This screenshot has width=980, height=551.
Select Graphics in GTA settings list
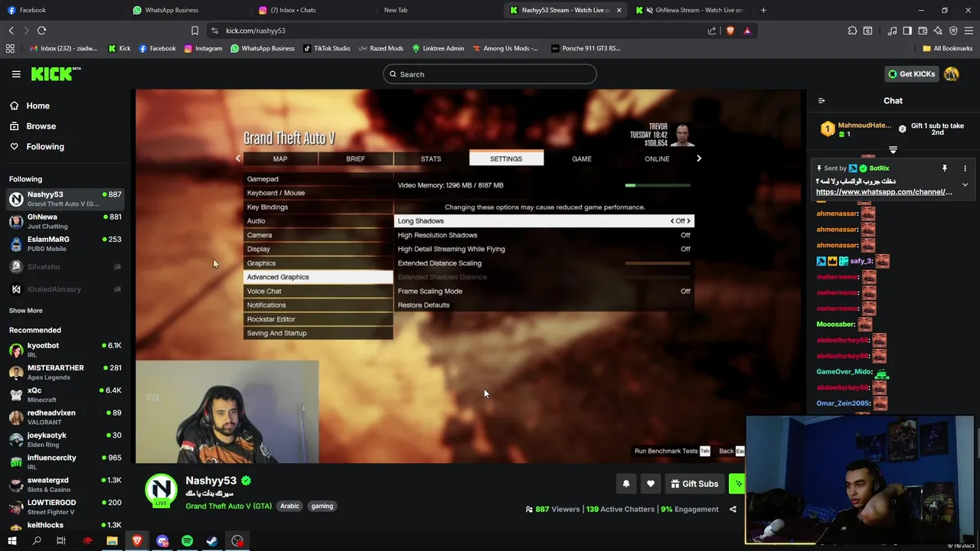click(x=318, y=263)
